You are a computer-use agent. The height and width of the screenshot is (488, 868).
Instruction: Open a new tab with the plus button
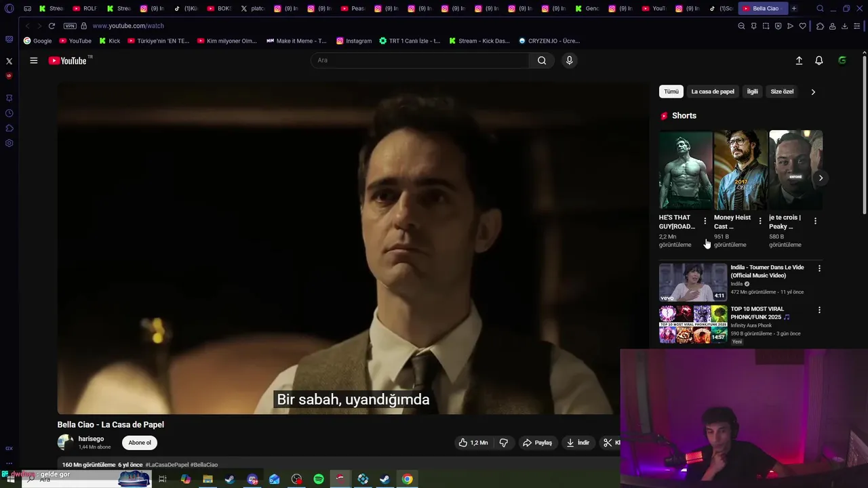click(x=794, y=8)
